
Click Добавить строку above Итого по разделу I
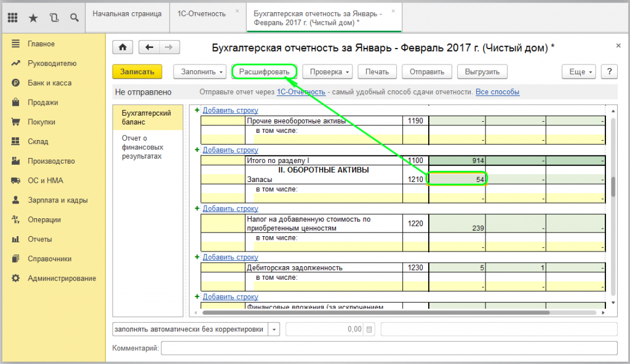point(230,150)
